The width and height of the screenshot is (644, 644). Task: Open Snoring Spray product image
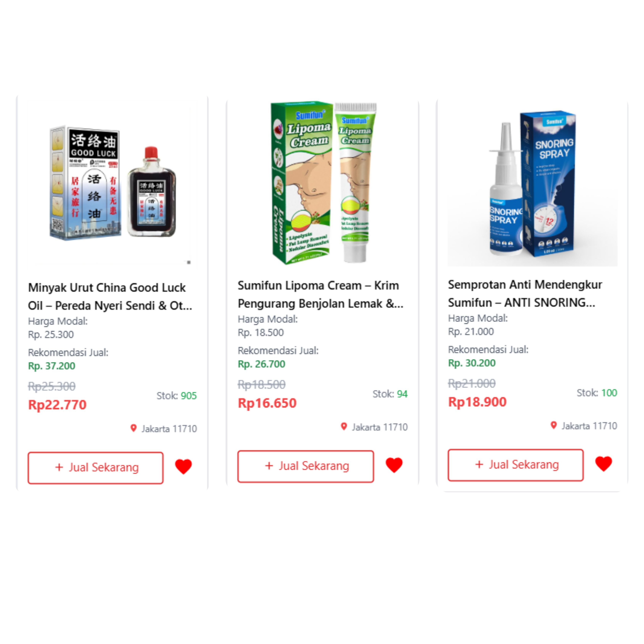tap(533, 183)
